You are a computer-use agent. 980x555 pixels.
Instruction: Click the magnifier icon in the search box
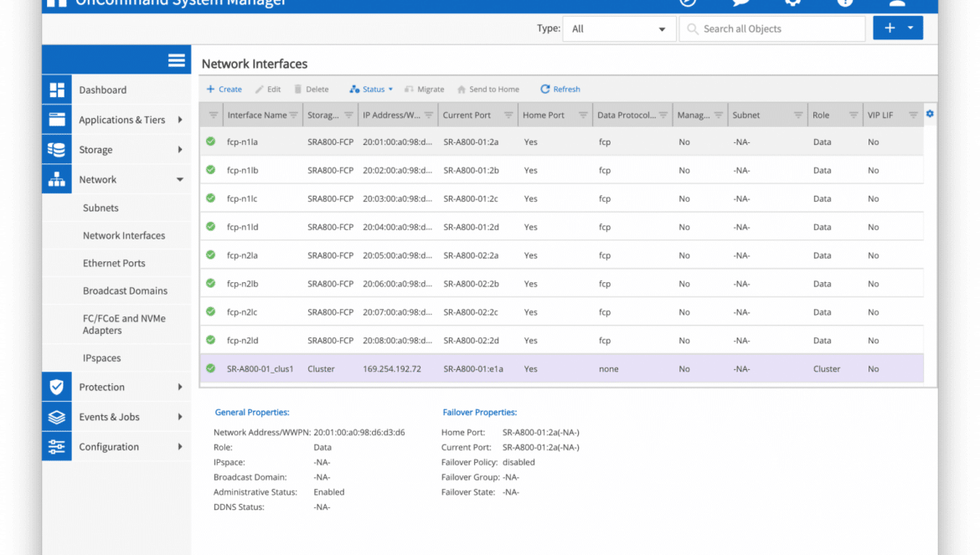693,28
